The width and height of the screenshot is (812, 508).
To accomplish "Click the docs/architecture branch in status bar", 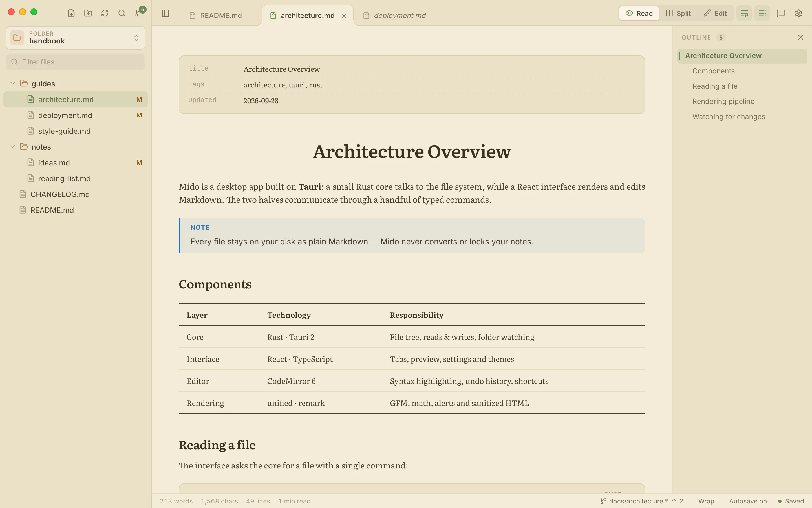I will tap(634, 501).
